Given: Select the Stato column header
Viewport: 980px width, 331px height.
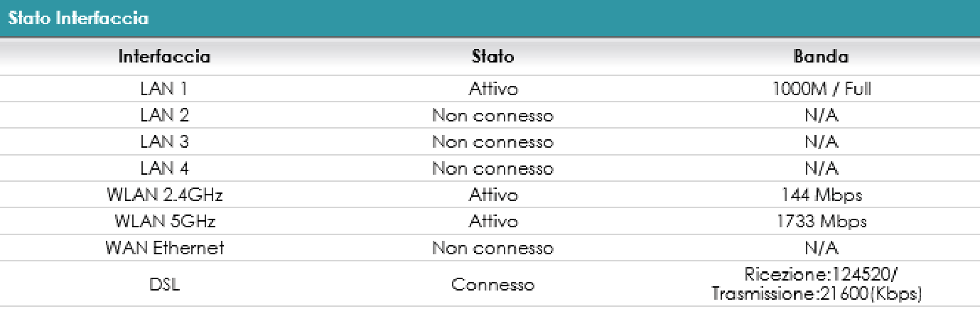Looking at the screenshot, I should [x=492, y=56].
